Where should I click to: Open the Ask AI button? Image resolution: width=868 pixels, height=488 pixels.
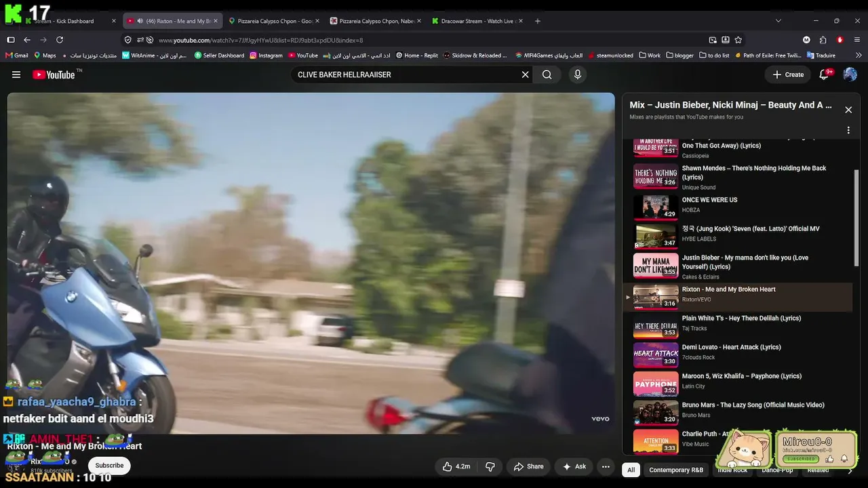click(x=574, y=466)
